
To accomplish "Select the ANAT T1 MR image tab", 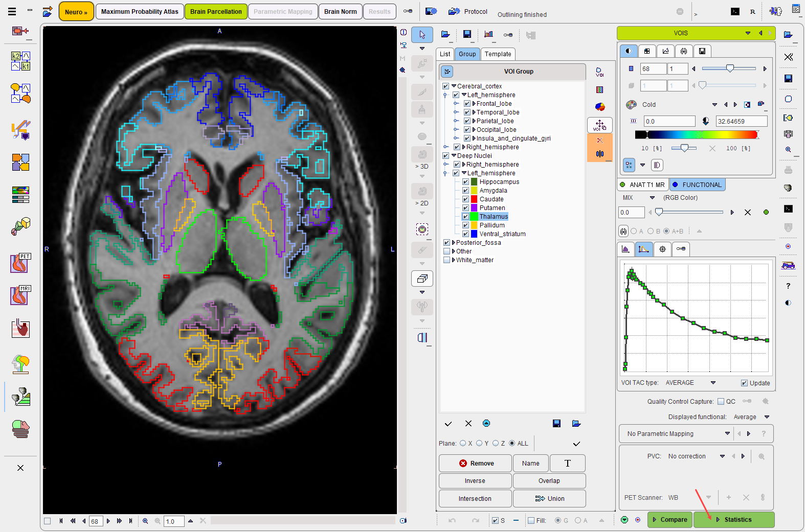I will (x=643, y=185).
